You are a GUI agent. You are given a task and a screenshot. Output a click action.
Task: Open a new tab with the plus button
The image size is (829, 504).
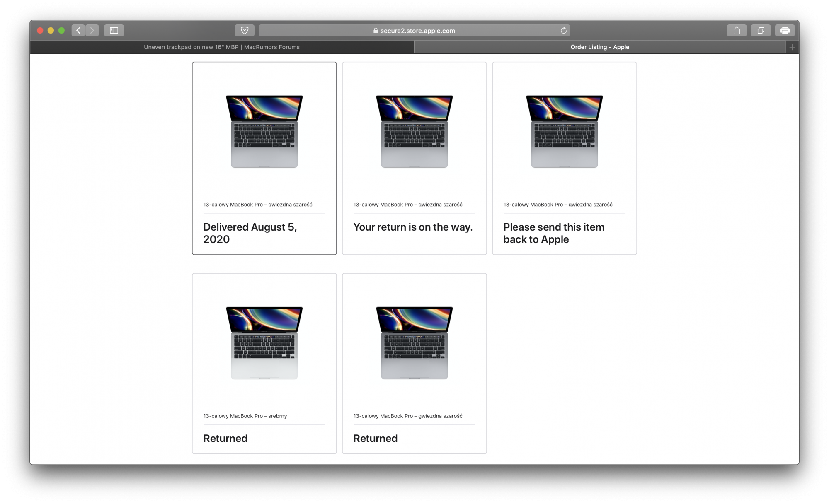point(792,47)
